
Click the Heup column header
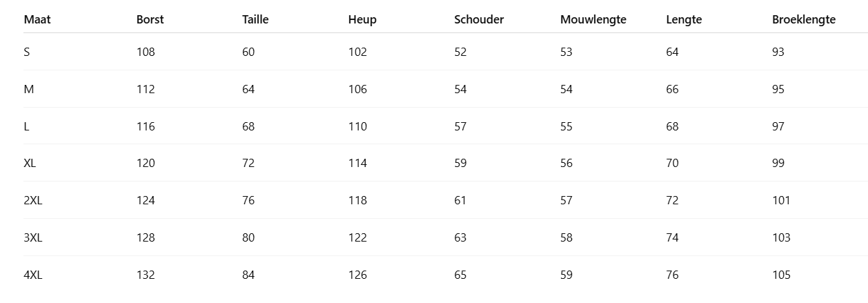(362, 19)
